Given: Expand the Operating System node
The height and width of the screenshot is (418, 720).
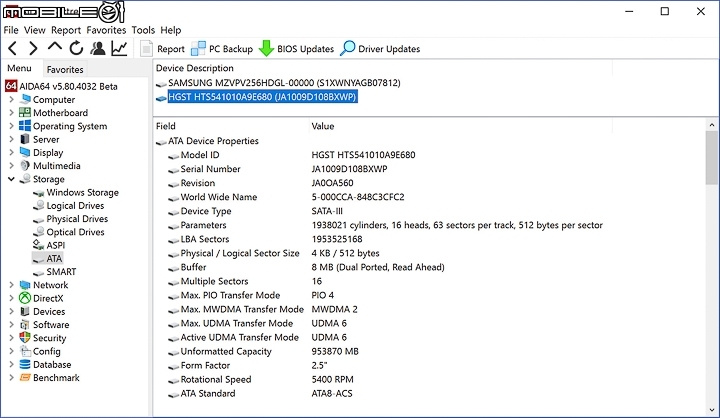Looking at the screenshot, I should pyautogui.click(x=11, y=126).
